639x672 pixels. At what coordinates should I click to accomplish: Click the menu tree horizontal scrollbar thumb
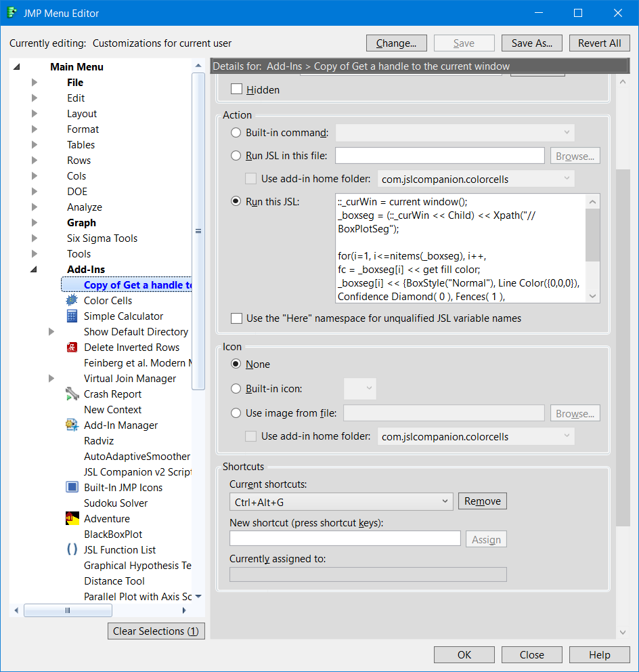tap(68, 610)
